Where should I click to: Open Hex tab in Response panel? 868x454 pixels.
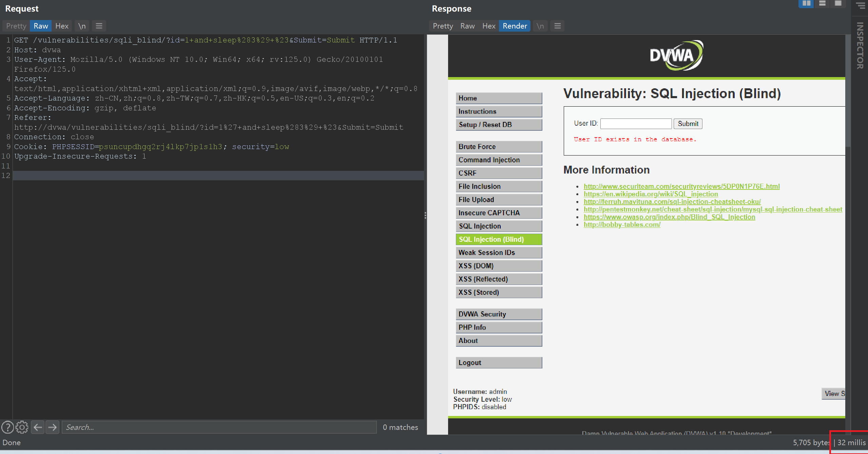pos(488,26)
